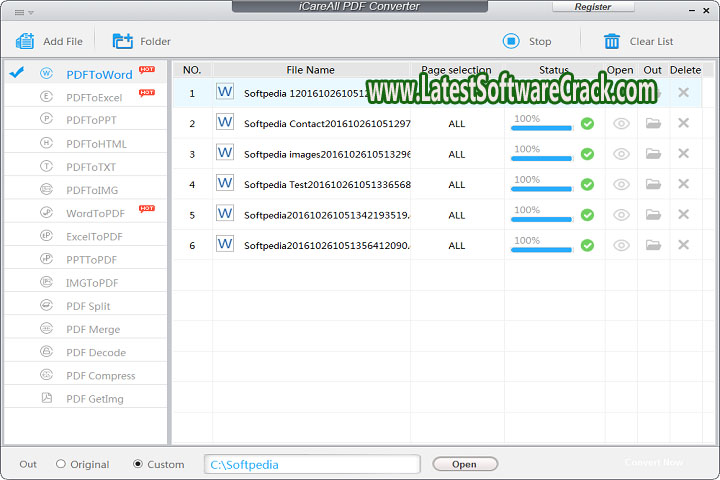Click the Open path button
Image resolution: width=720 pixels, height=480 pixels.
(x=464, y=464)
